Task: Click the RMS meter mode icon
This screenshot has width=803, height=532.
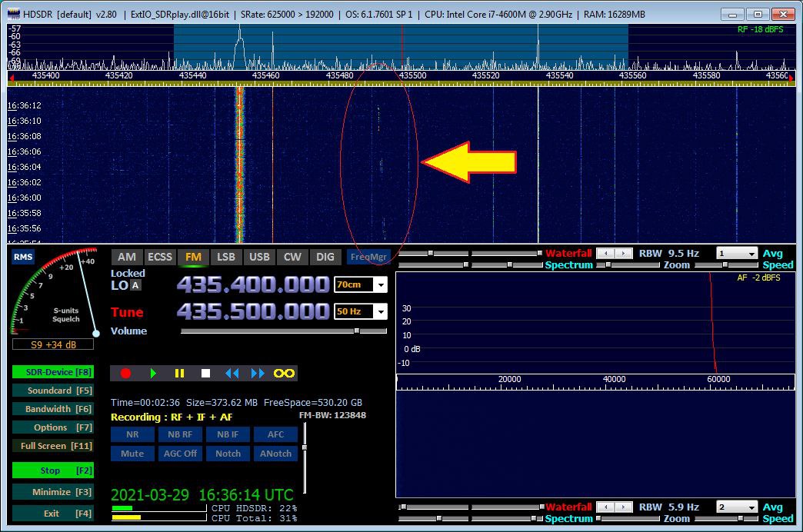Action: point(23,258)
